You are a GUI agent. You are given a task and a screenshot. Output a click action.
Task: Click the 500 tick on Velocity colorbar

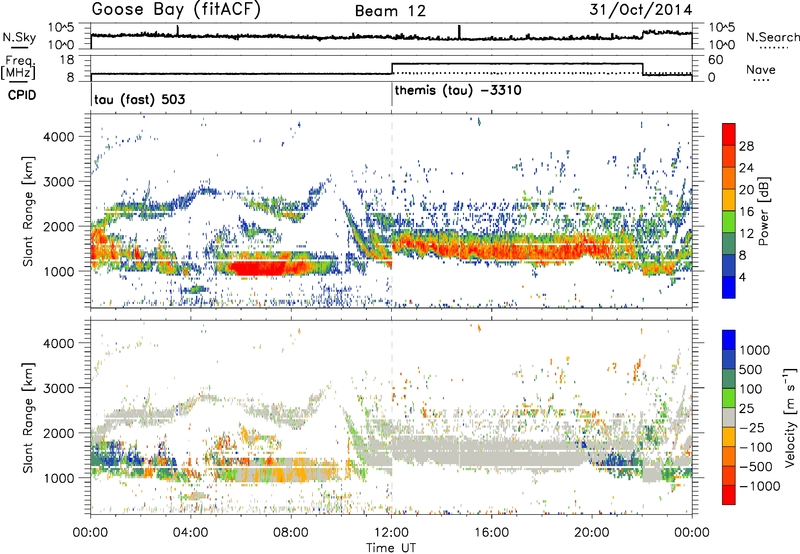pyautogui.click(x=751, y=369)
